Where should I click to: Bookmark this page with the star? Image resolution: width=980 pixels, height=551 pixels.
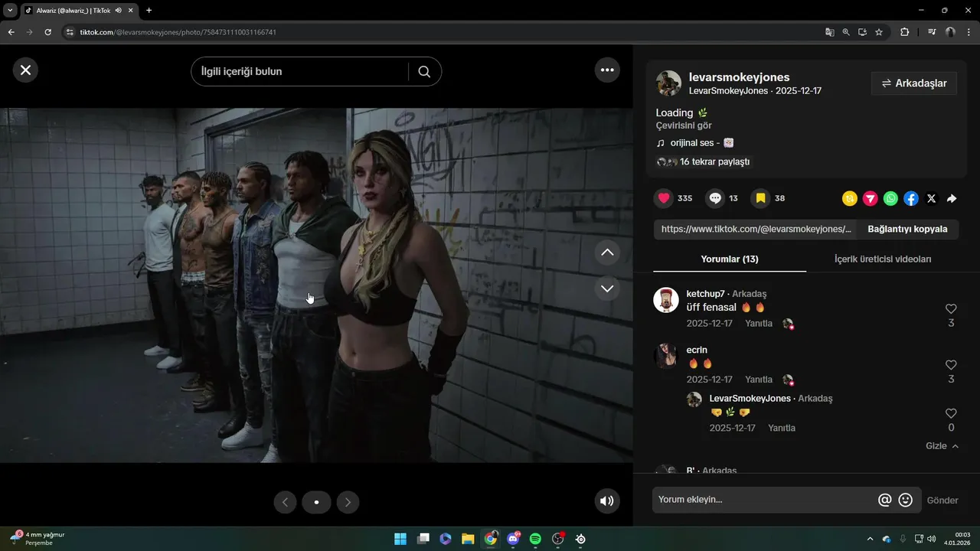click(879, 32)
